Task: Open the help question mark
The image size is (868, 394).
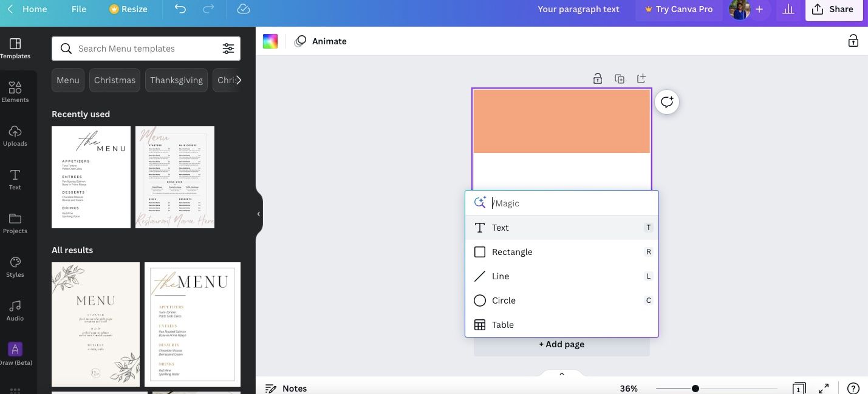Action: coord(853,389)
